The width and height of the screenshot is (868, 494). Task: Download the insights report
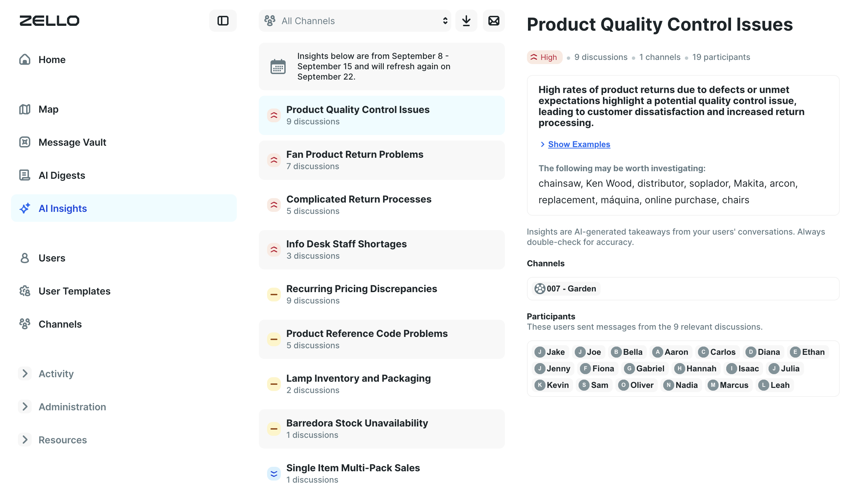(x=466, y=21)
